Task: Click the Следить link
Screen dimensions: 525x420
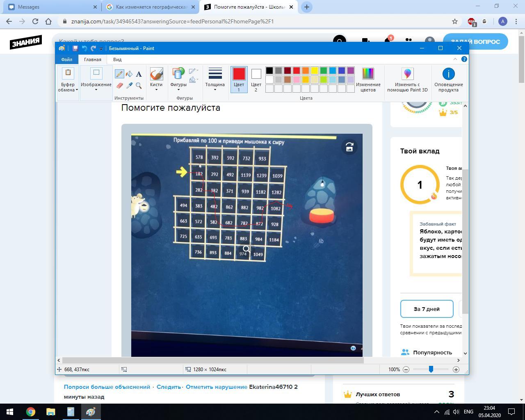Action: coord(169,387)
